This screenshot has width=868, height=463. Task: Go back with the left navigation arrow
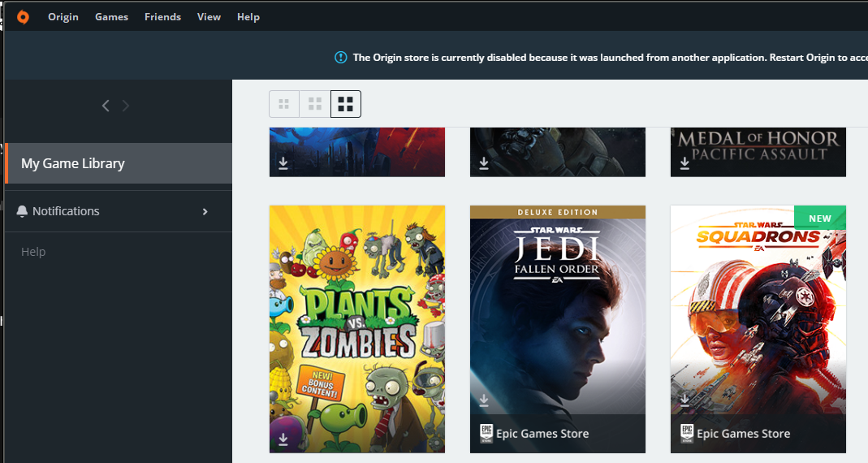(x=106, y=106)
